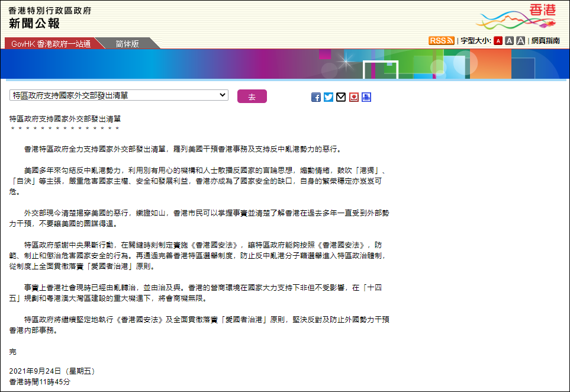Print the page with blue printer icon
The height and width of the screenshot is (392, 570).
coord(366,97)
